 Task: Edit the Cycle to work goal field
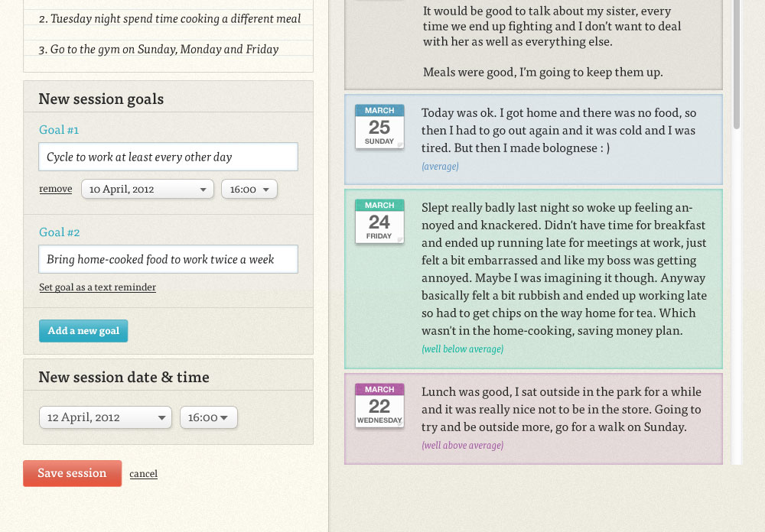point(168,157)
